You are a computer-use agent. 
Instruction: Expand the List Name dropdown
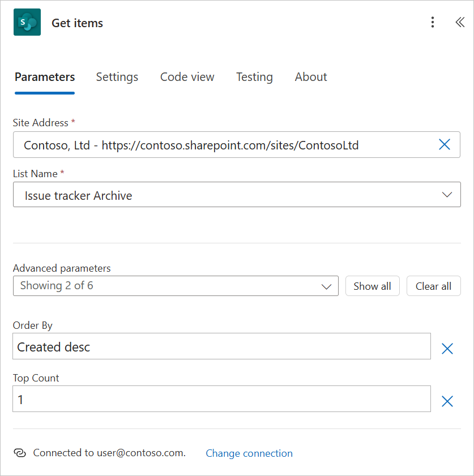pos(447,195)
